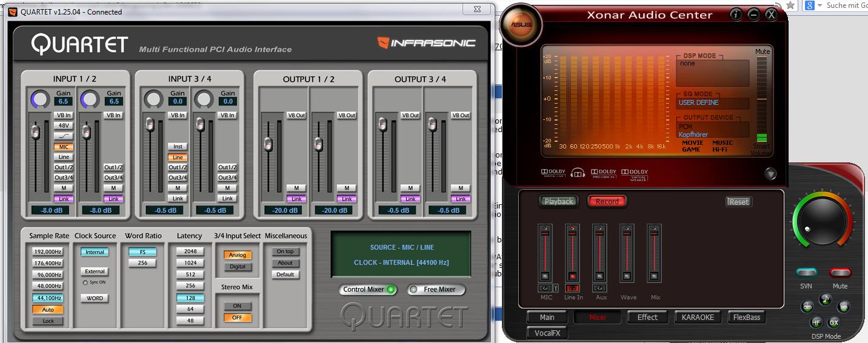Click the Dolby Digital Live icon

[553, 174]
